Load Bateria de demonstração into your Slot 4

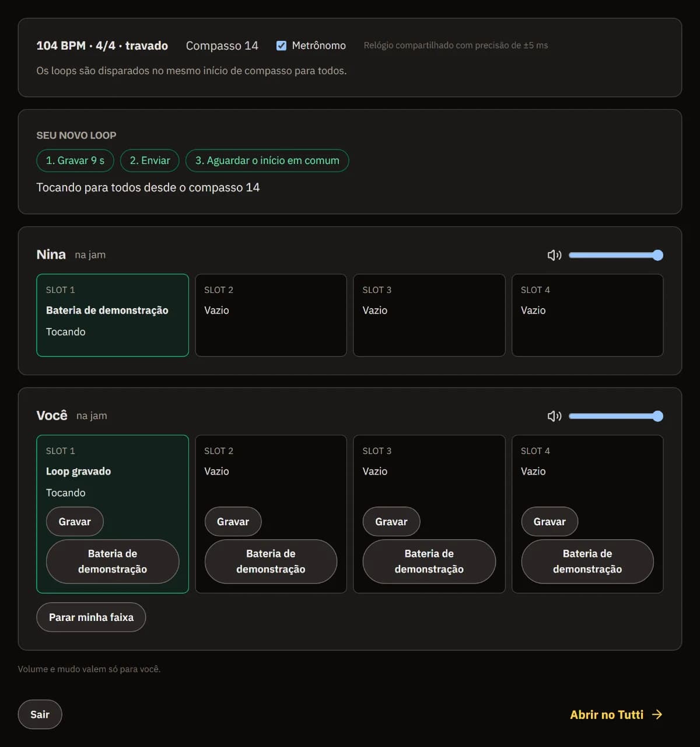[x=587, y=561]
